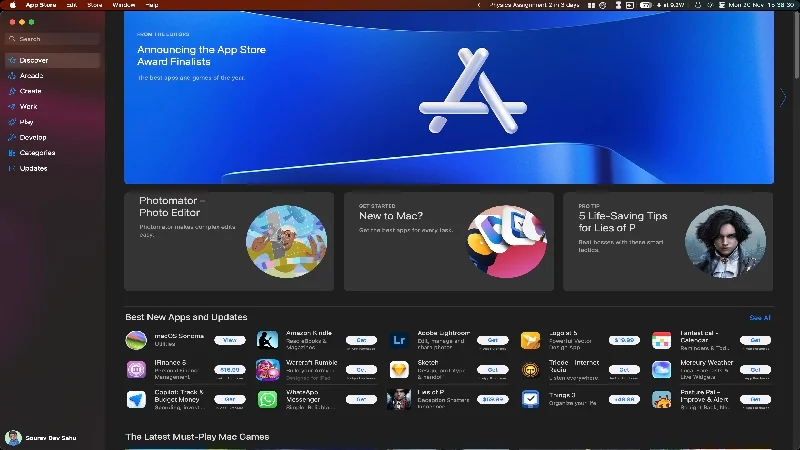Click Get for Posture Pal
This screenshot has height=450, width=800.
755,399
